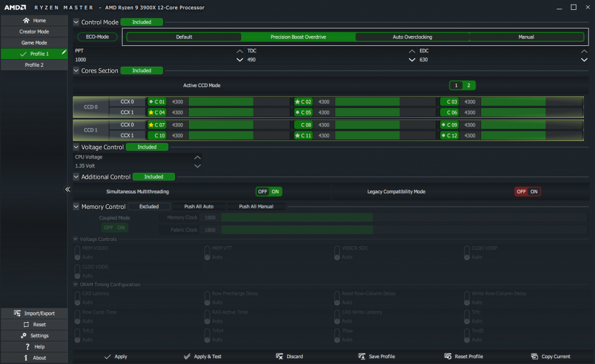Switch to Profile 2

(x=34, y=65)
